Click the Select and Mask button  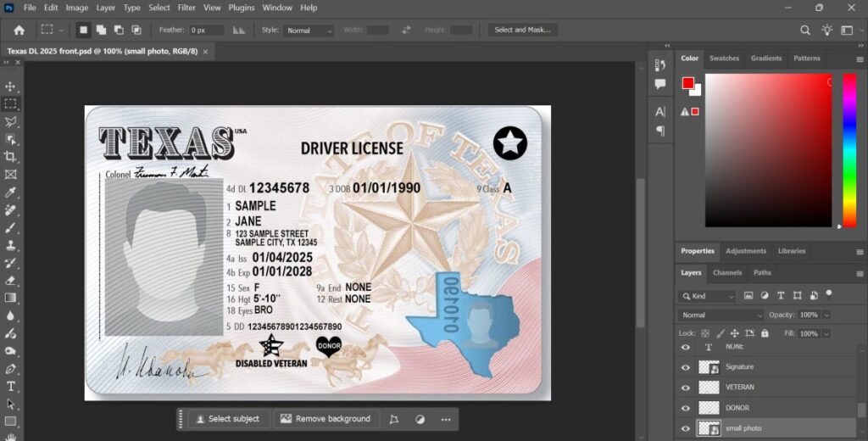tap(522, 30)
